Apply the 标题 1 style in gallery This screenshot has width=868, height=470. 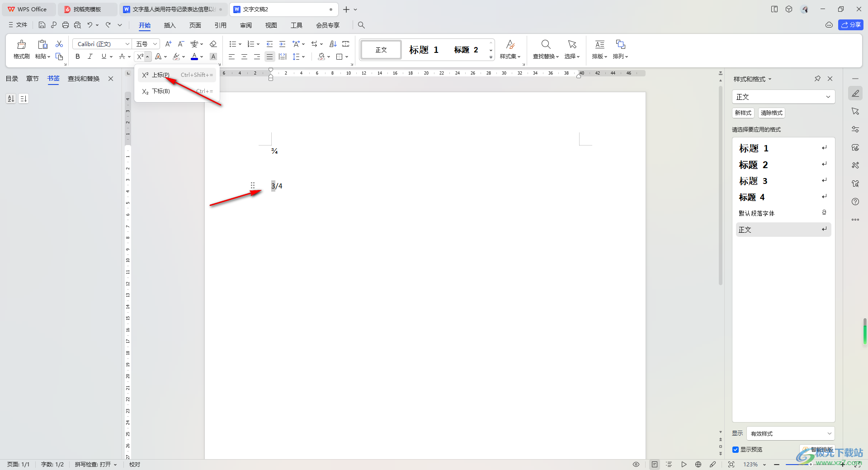point(424,50)
